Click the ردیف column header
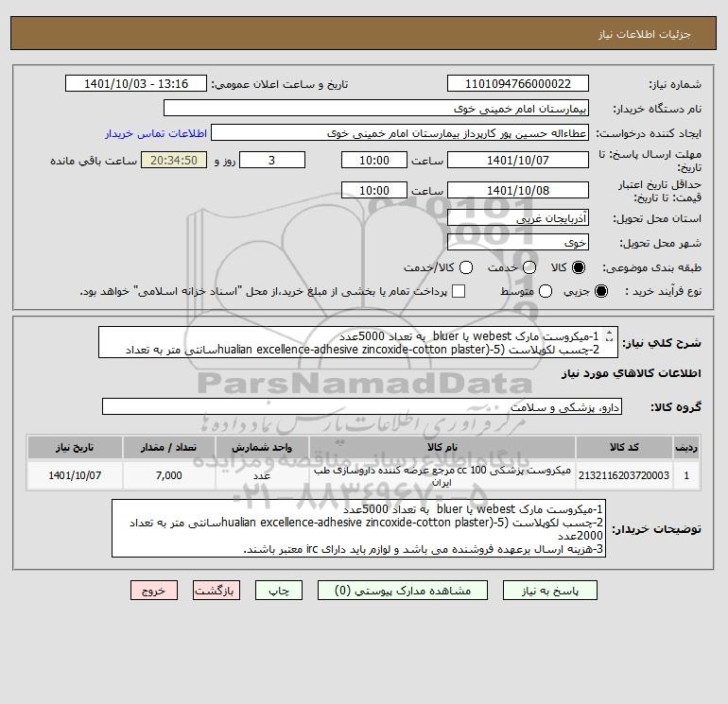728x704 pixels. [686, 447]
